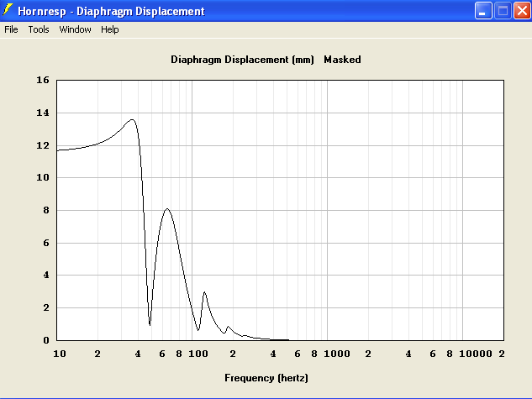532x399 pixels.
Task: Click the disabled maximize button
Action: (x=503, y=11)
